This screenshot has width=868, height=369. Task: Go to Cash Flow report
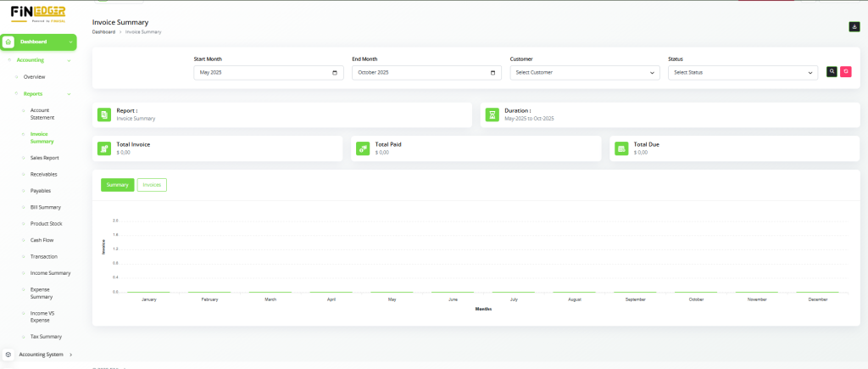pyautogui.click(x=42, y=240)
